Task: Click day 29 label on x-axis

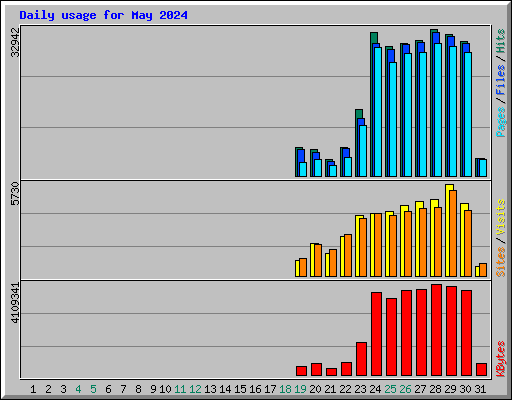Action: [x=450, y=389]
